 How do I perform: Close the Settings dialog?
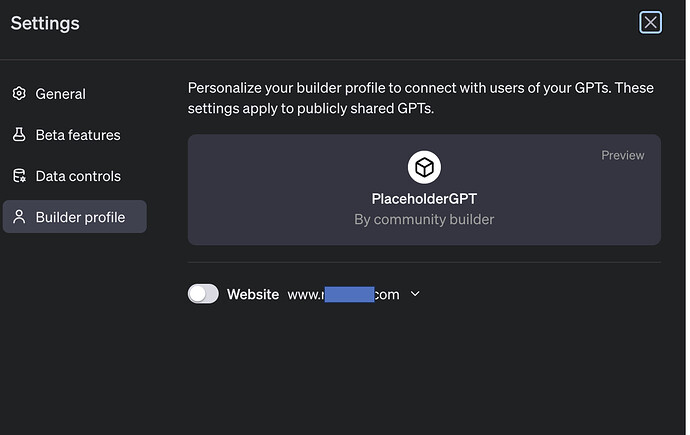pos(650,22)
